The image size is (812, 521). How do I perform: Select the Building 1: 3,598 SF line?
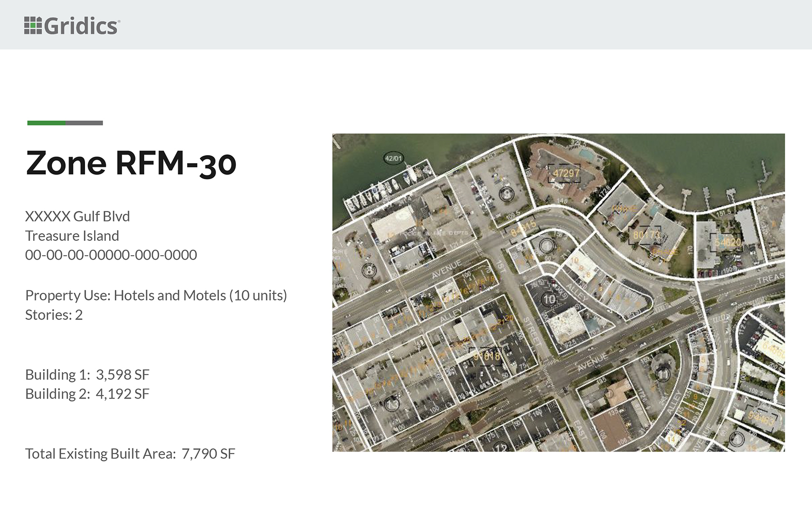pyautogui.click(x=87, y=374)
